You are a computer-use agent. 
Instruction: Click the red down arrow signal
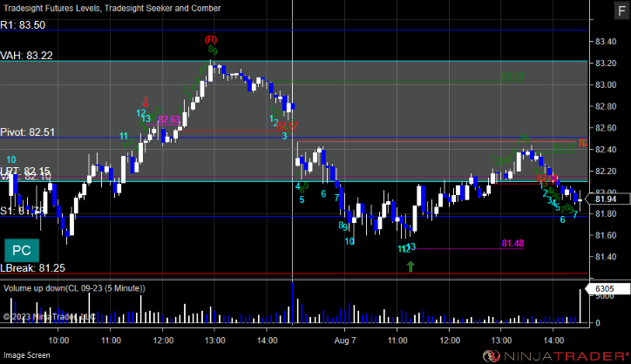(x=146, y=101)
